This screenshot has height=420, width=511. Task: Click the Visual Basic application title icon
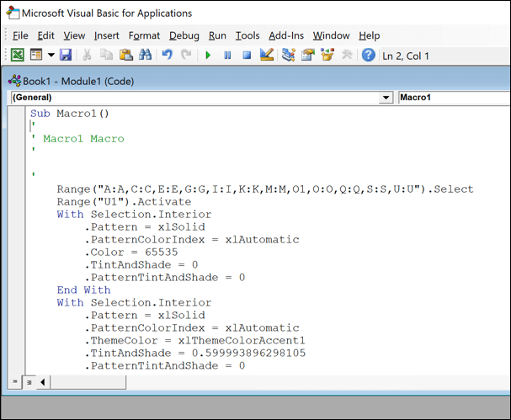coord(13,13)
